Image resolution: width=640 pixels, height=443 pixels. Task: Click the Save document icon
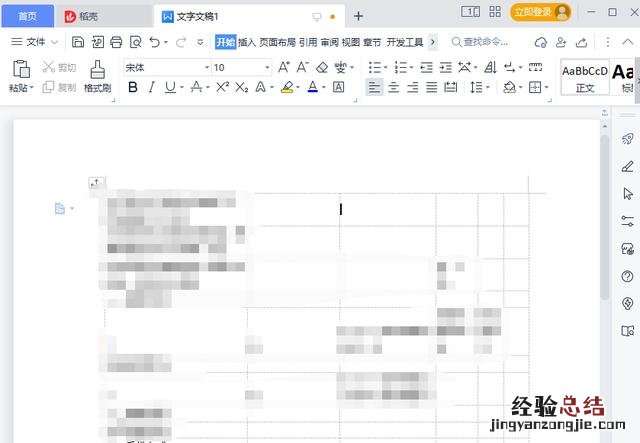pyautogui.click(x=78, y=42)
